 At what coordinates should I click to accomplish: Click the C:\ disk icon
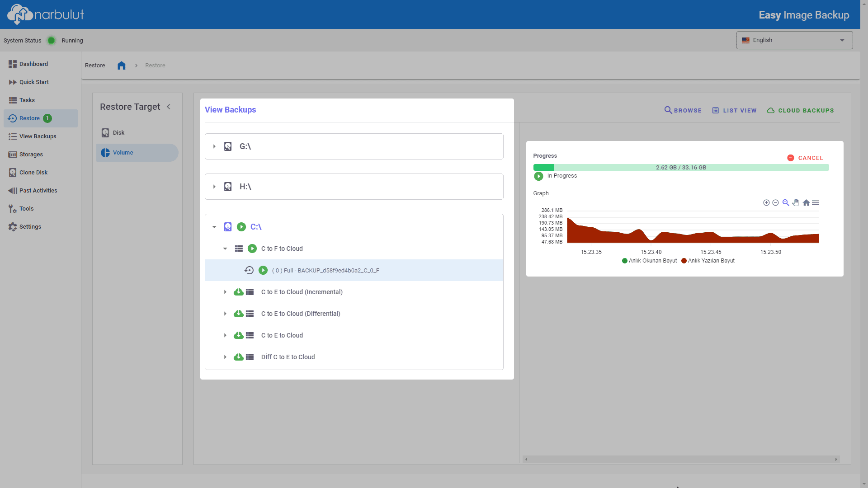click(228, 227)
